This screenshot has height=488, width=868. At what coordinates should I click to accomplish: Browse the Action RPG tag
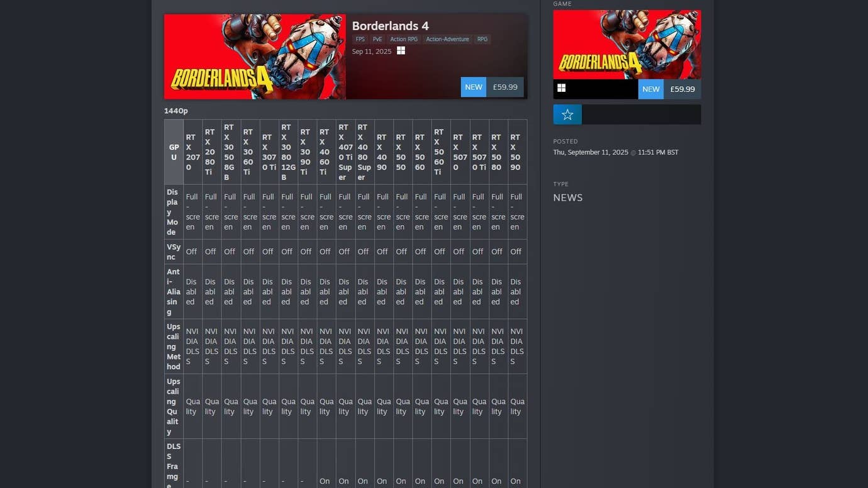click(x=404, y=39)
